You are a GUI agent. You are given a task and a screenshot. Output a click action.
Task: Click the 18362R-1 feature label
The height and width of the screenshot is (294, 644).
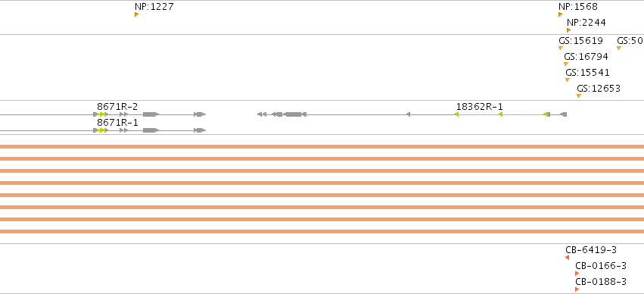[479, 107]
